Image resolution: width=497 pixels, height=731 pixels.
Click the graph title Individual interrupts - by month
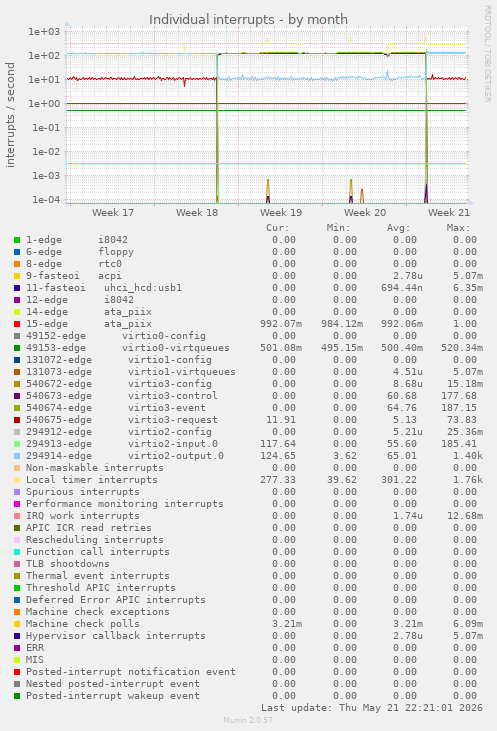[x=248, y=20]
